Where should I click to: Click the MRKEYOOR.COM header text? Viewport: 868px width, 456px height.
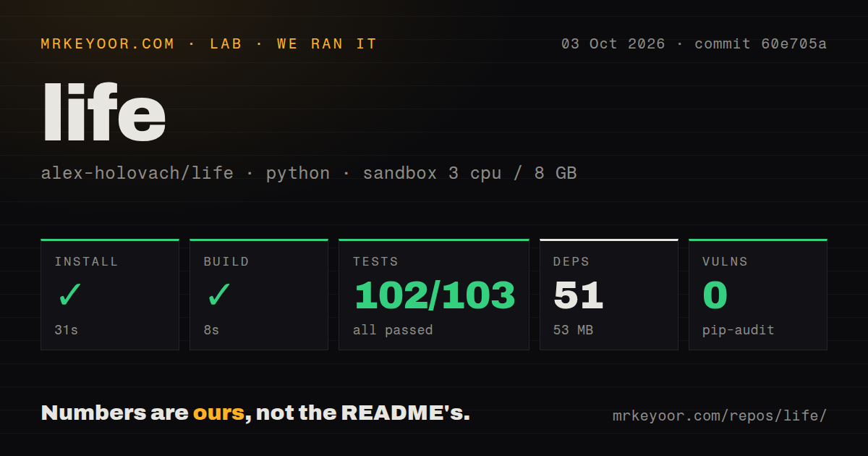tap(108, 44)
